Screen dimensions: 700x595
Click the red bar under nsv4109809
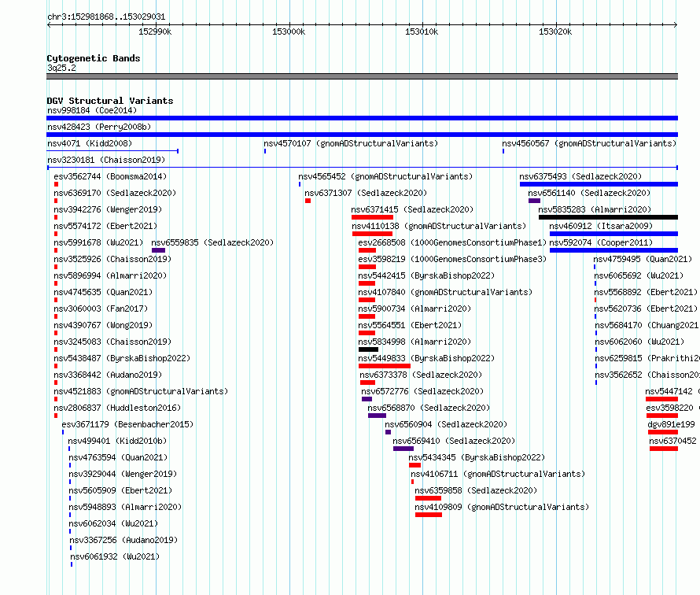429,515
